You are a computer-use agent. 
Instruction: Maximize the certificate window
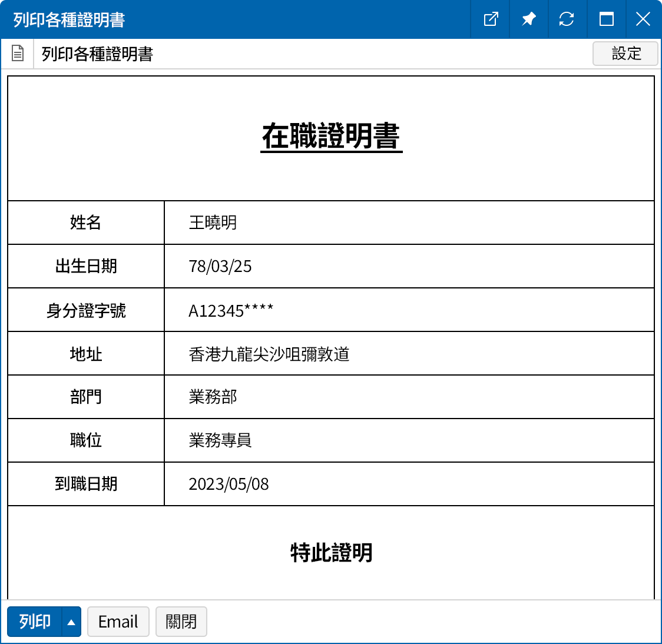pos(605,19)
